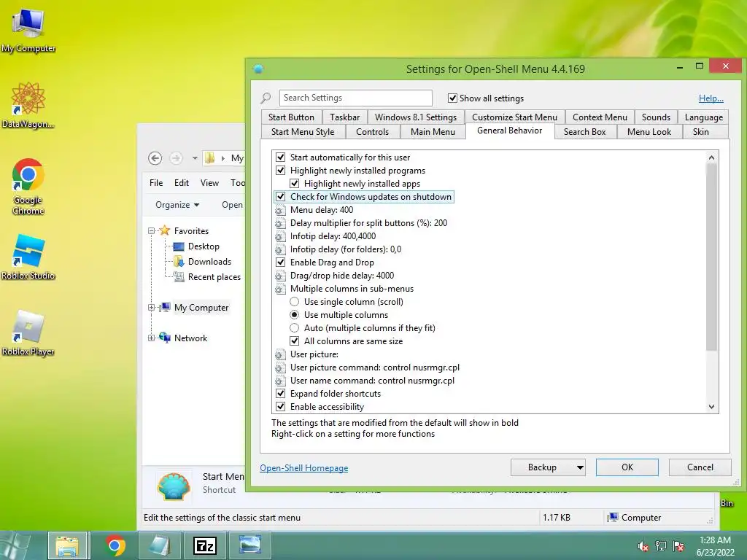Select Use single column (scroll) option
Viewport: 747px width, 560px height.
click(x=295, y=302)
